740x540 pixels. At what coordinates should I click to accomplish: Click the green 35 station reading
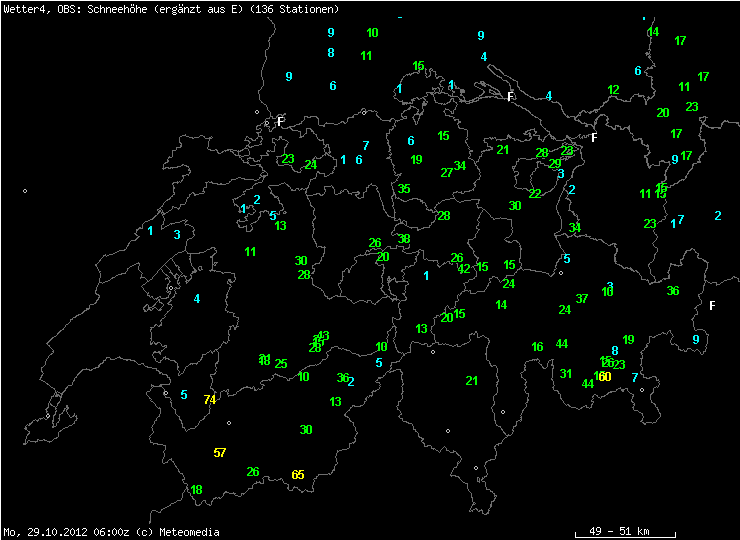[404, 189]
